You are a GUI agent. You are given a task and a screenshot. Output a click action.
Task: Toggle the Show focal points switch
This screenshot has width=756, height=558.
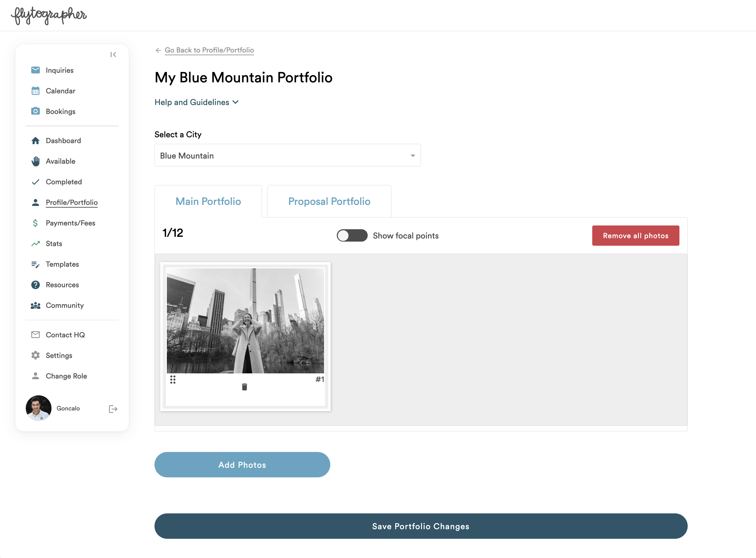pos(352,235)
